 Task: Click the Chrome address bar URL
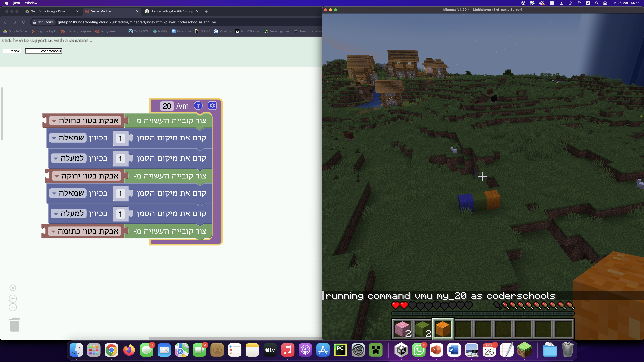137,22
